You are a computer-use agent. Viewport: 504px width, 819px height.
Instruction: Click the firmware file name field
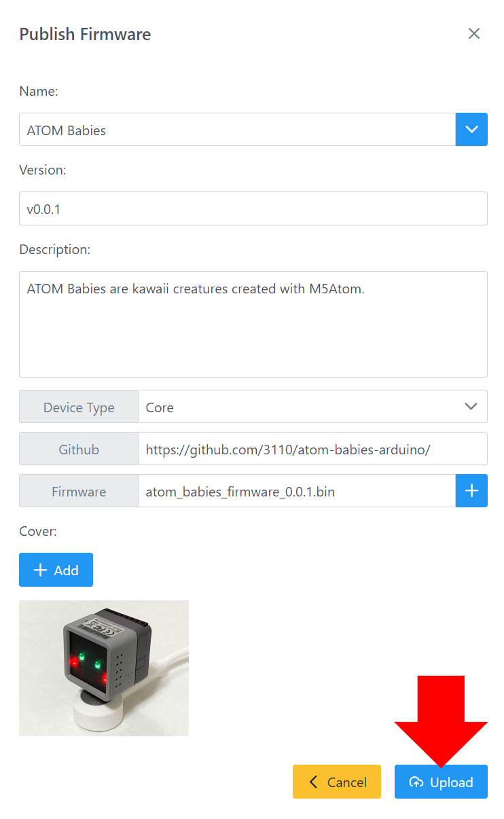tap(296, 491)
